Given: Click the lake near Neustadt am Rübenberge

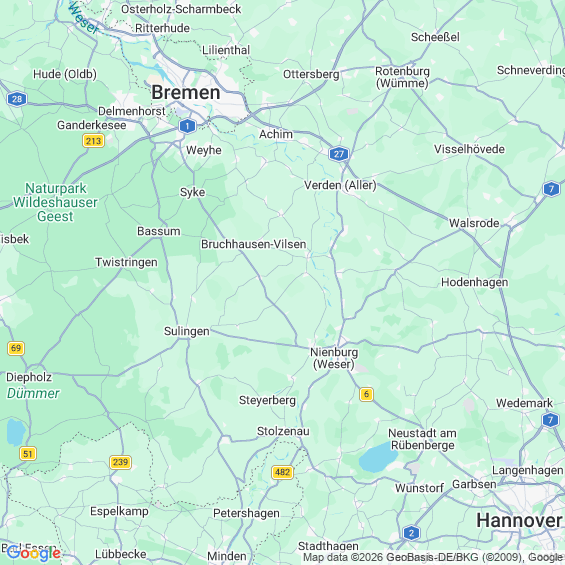Looking at the screenshot, I should click(x=378, y=458).
